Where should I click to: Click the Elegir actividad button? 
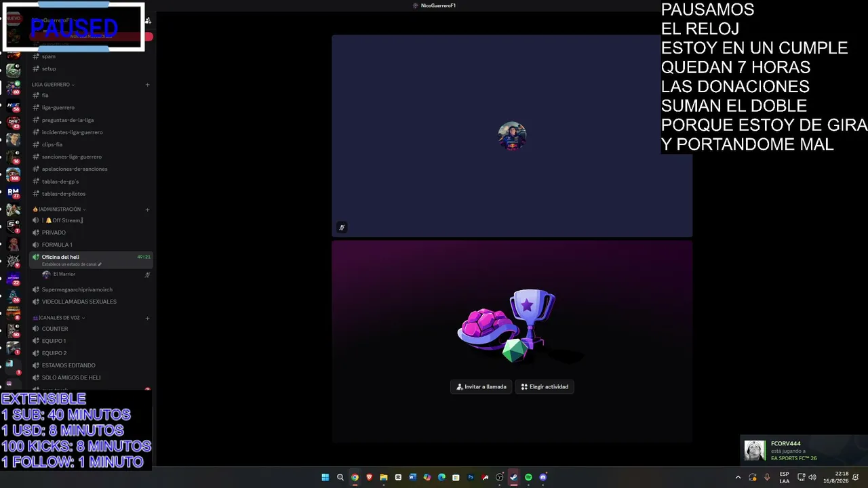coord(545,387)
